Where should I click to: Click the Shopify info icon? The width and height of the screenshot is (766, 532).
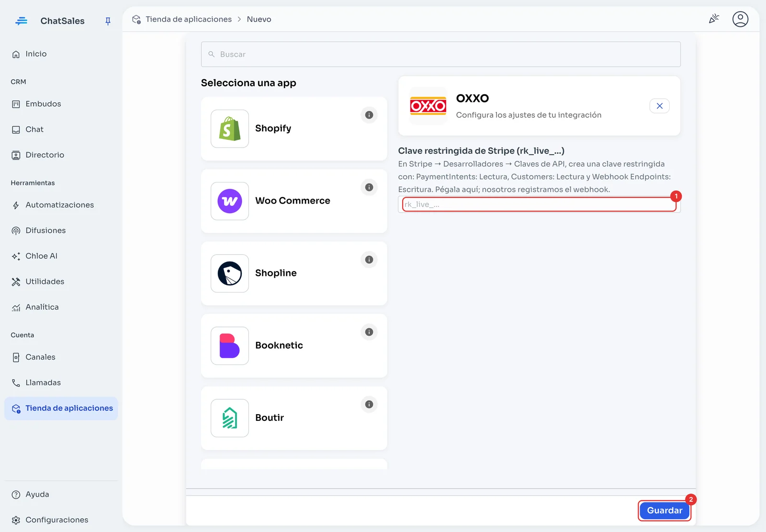[x=369, y=115]
